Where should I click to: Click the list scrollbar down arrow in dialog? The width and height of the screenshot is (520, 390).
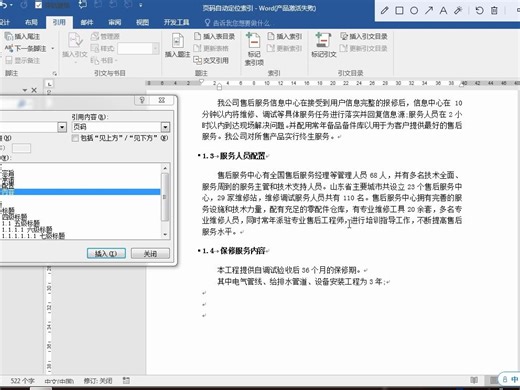(165, 235)
